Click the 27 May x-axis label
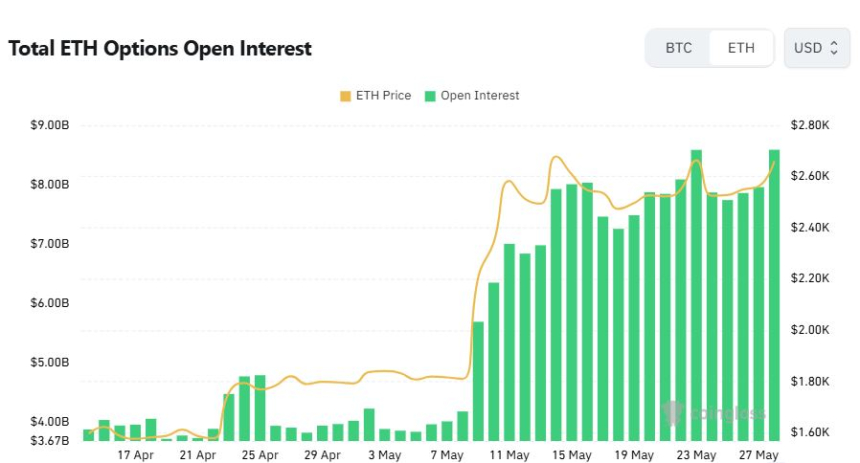Image resolution: width=860 pixels, height=463 pixels. (x=759, y=455)
